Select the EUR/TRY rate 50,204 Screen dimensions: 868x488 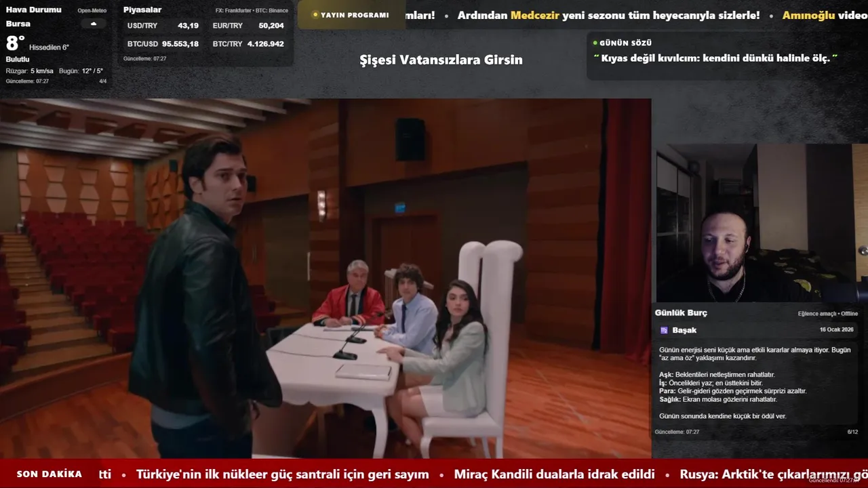(x=271, y=26)
